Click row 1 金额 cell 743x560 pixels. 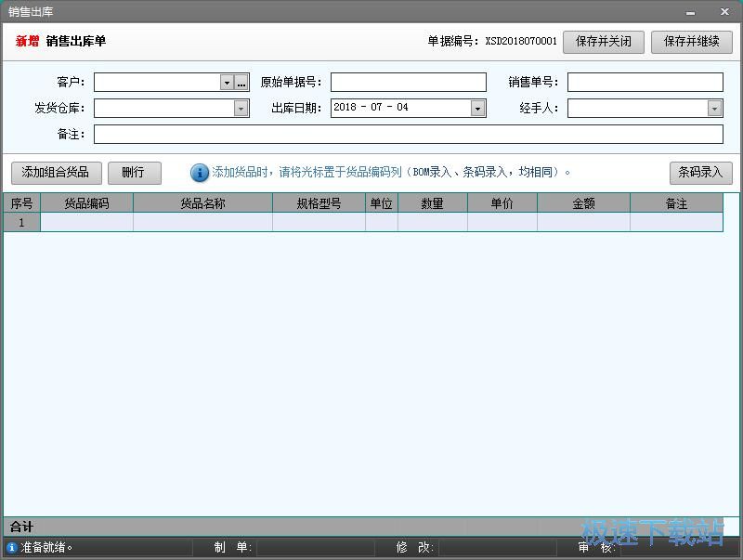point(584,222)
